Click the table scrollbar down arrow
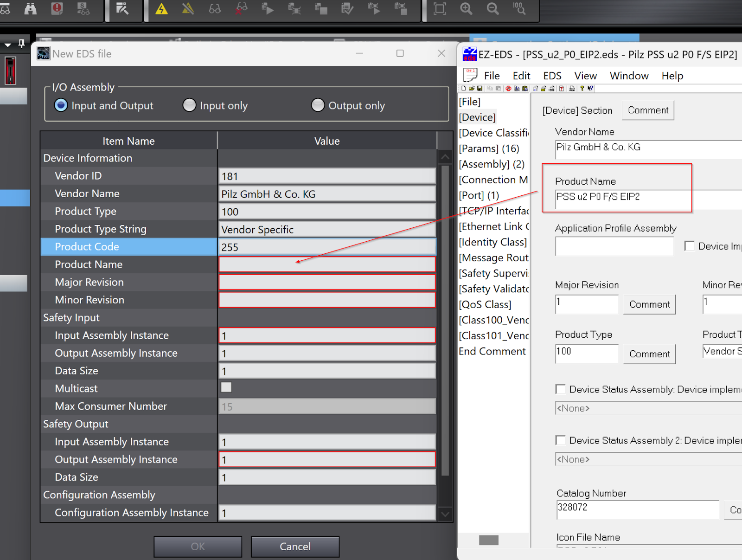The image size is (742, 560). [x=445, y=514]
